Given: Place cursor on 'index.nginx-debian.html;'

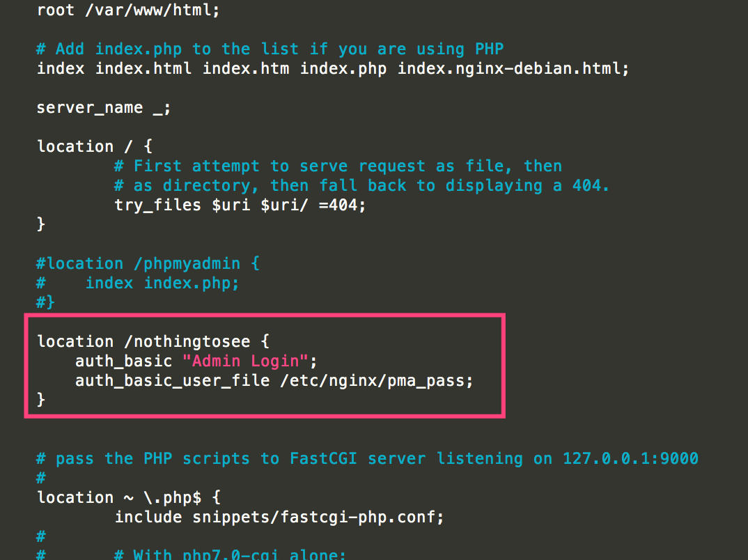Looking at the screenshot, I should (513, 69).
